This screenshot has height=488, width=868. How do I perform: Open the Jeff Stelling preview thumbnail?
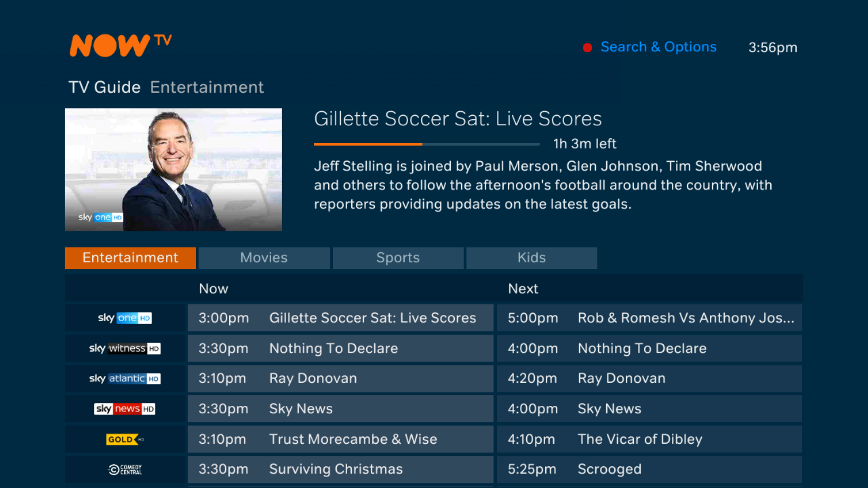[x=173, y=169]
